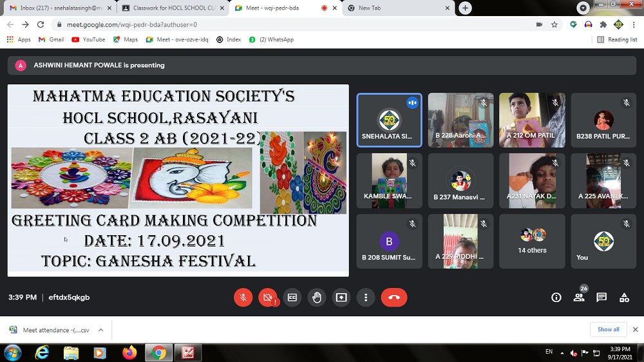644x362 pixels.
Task: Toggle the muted microphone button
Action: coord(243,297)
